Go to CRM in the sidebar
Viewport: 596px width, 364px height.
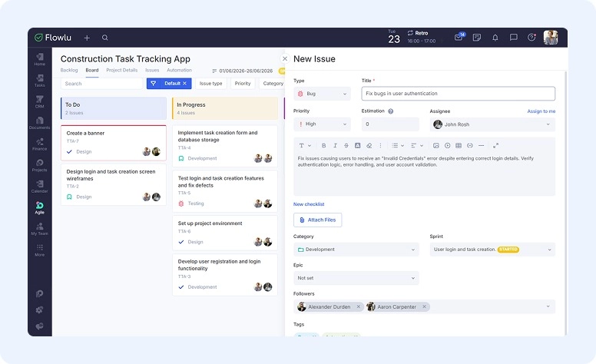click(39, 101)
